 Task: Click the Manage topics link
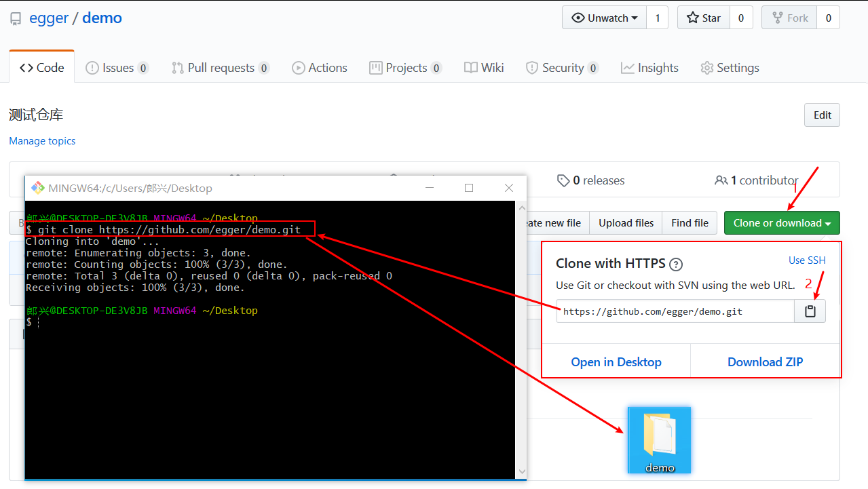(x=42, y=141)
